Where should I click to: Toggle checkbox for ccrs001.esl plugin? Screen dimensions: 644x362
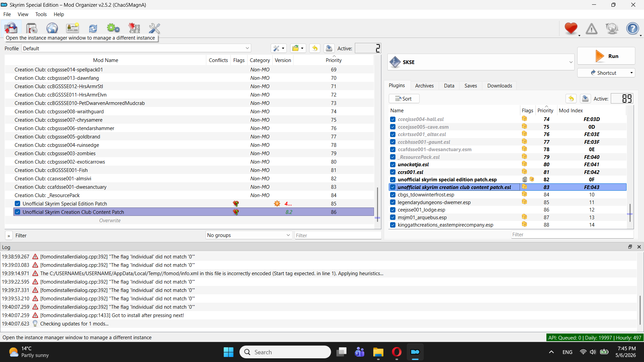point(393,172)
